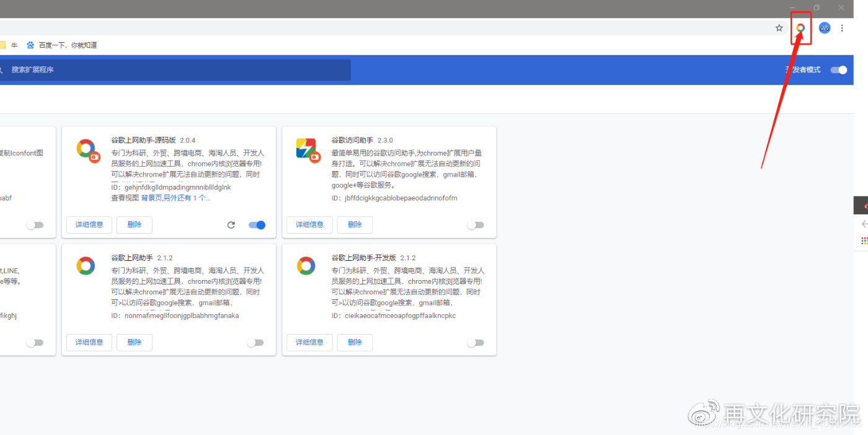Open the Google helper extension toolbar icon

(x=800, y=28)
